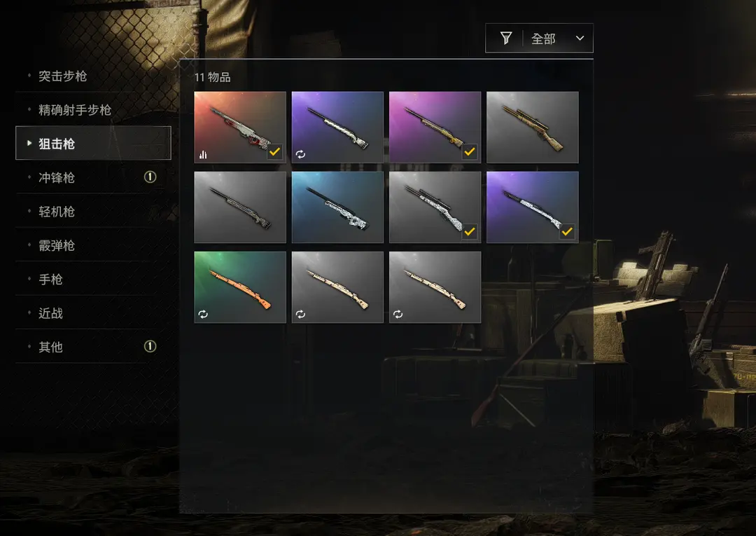This screenshot has width=756, height=536.
Task: Click the notification badge next to 冲锋枪
Action: click(150, 177)
